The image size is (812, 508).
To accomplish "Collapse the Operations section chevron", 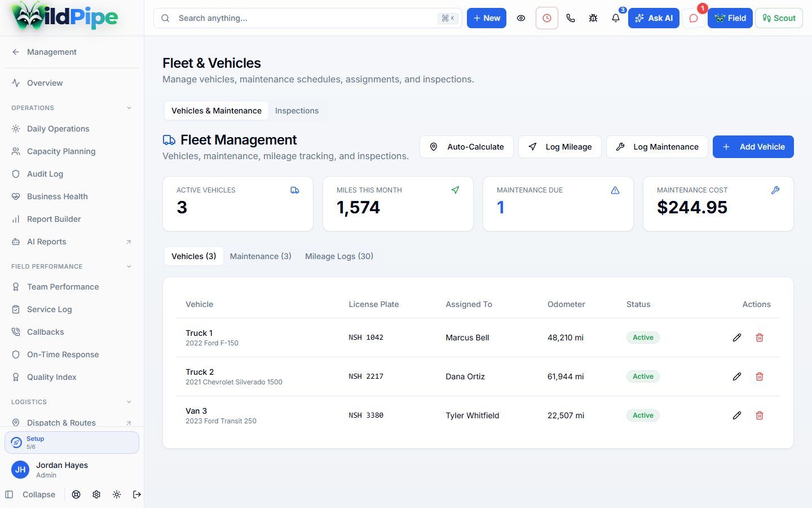I will [x=129, y=108].
